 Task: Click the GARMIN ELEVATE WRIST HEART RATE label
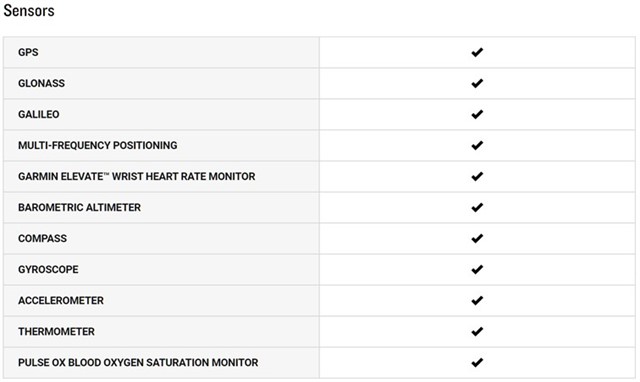pyautogui.click(x=137, y=176)
